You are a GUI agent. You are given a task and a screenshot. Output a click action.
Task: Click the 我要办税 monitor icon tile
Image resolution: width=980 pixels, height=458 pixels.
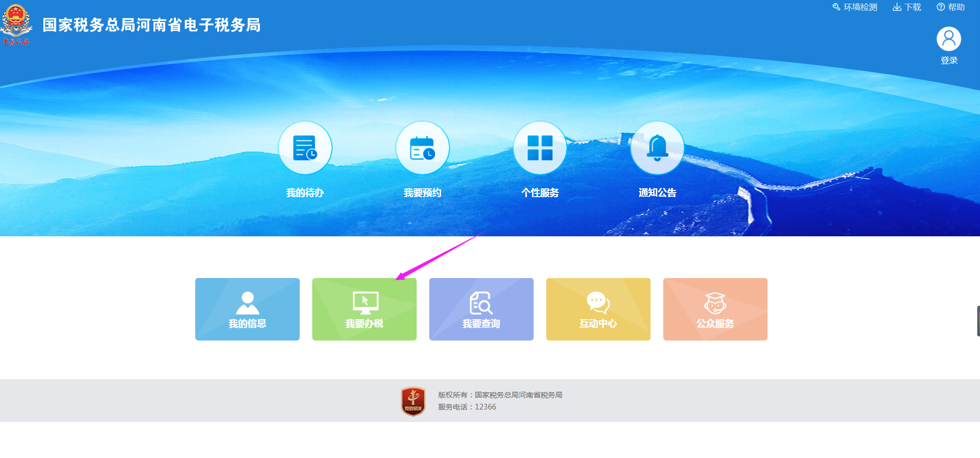pos(364,309)
